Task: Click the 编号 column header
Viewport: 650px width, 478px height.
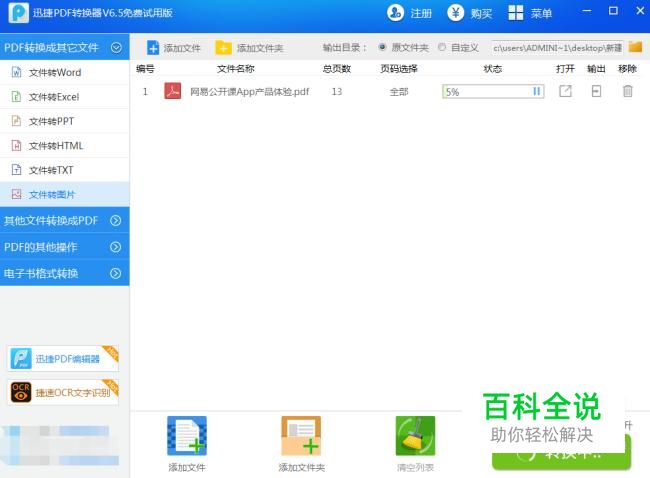Action: [145, 69]
